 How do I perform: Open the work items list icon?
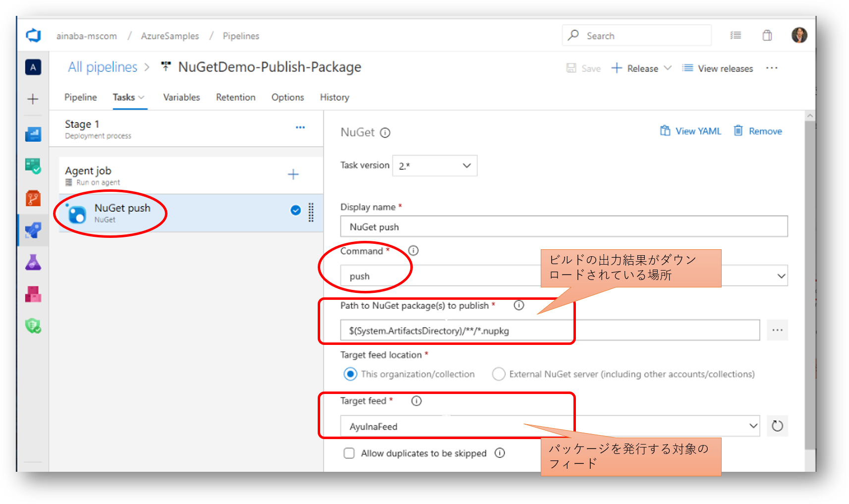click(736, 35)
